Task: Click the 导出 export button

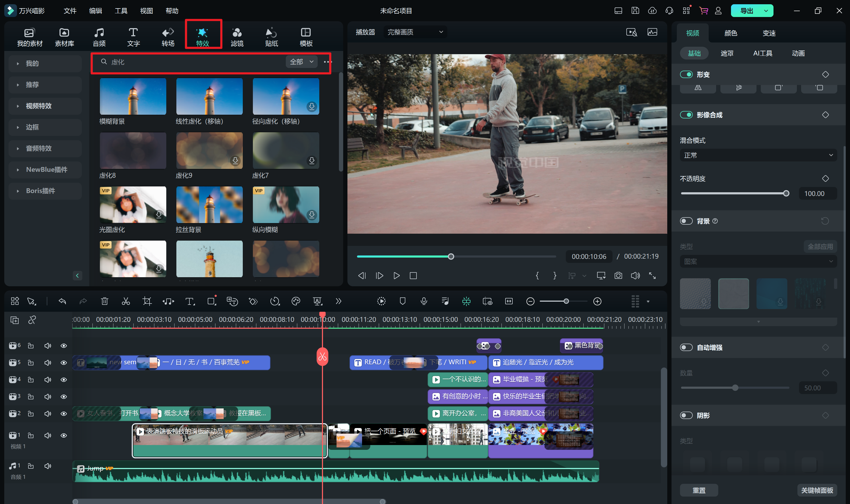Action: click(746, 11)
